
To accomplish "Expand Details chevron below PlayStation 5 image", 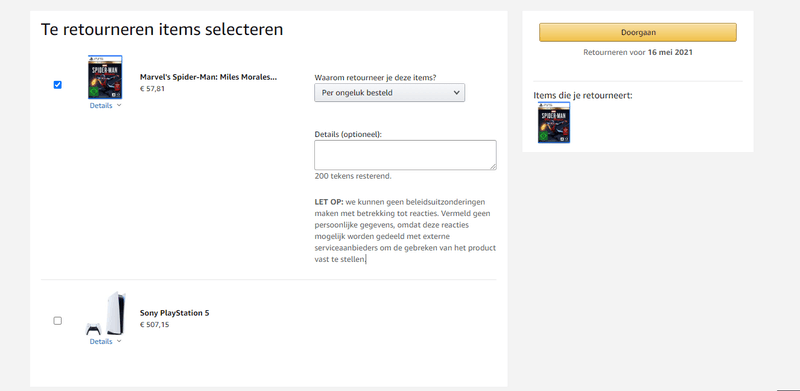I will (x=119, y=341).
